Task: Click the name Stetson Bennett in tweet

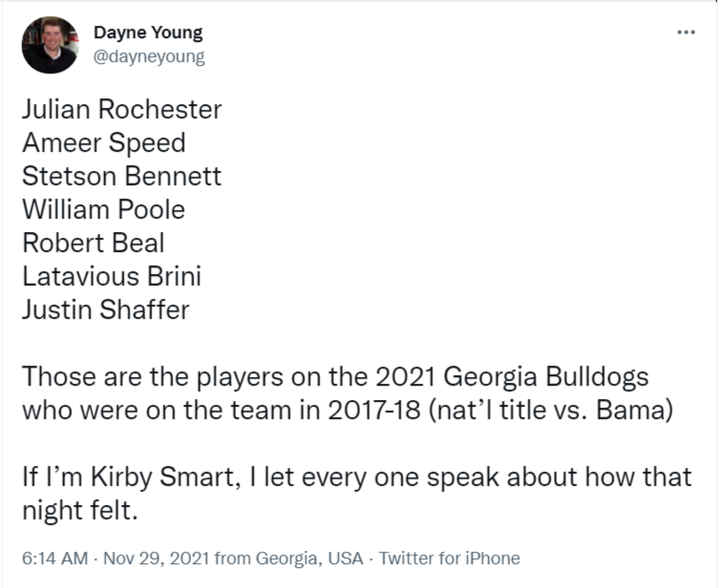Action: point(121,177)
